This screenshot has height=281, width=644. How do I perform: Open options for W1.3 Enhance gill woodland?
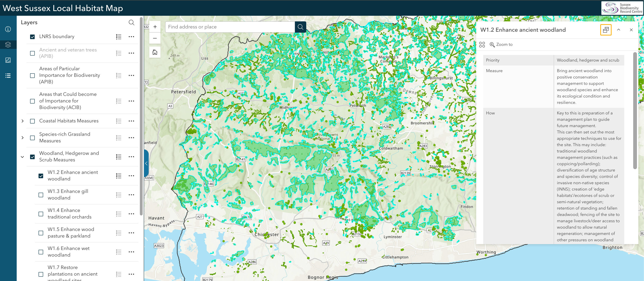click(131, 195)
